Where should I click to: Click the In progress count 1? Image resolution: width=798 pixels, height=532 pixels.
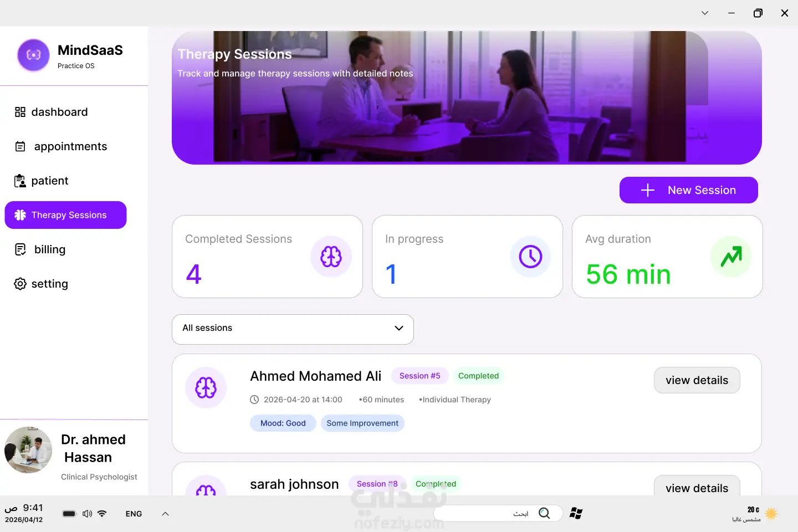coord(391,274)
